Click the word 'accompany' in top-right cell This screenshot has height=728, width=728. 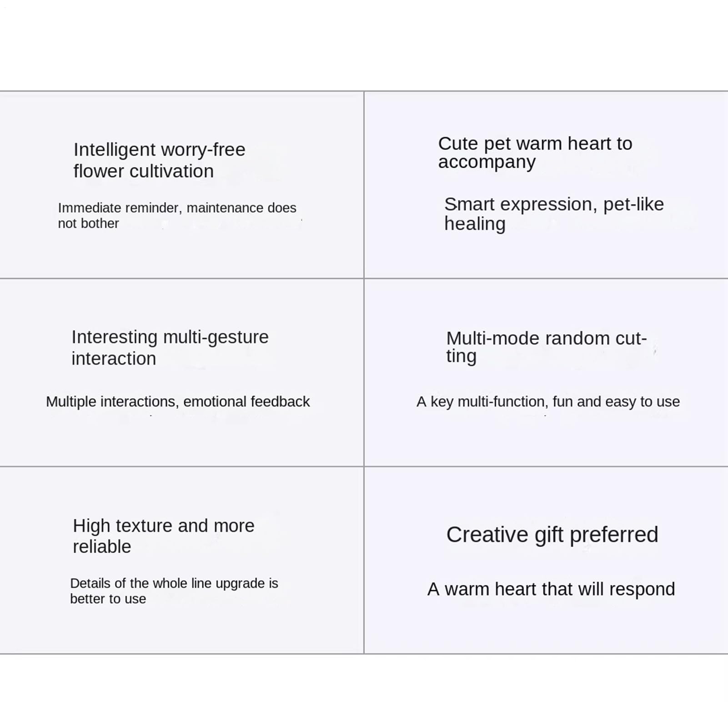click(x=487, y=162)
